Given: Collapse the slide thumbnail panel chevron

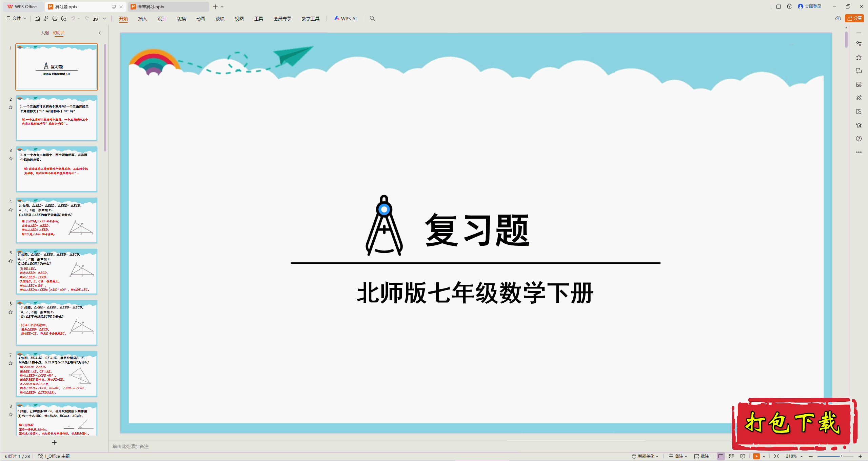Looking at the screenshot, I should (x=100, y=33).
